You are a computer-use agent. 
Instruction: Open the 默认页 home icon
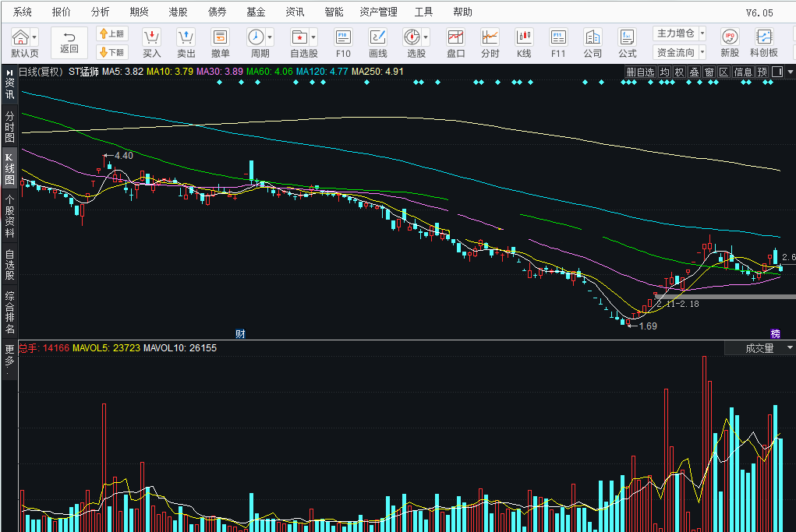pos(20,37)
